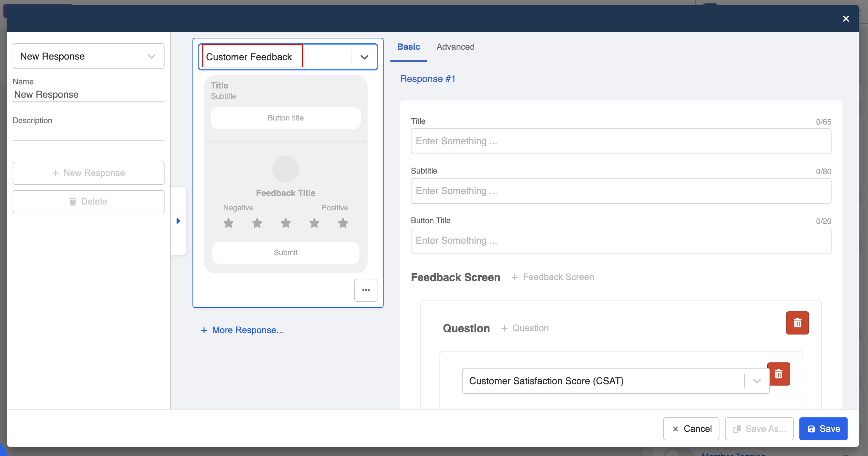Expand Customer Satisfaction Score (CSAT) dropdown
The height and width of the screenshot is (456, 868).
pos(757,381)
